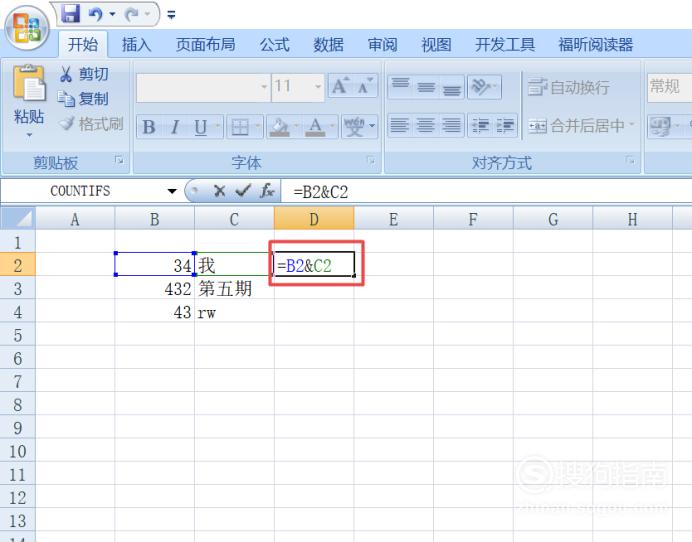Open the 福昕阅读器 ribbon tab
Image resolution: width=692 pixels, height=542 pixels.
(x=595, y=44)
